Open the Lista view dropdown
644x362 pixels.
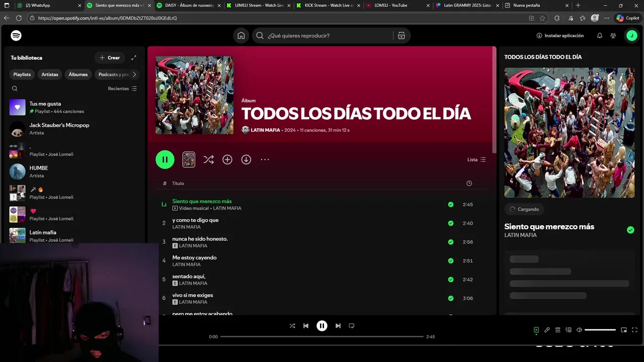tap(476, 159)
